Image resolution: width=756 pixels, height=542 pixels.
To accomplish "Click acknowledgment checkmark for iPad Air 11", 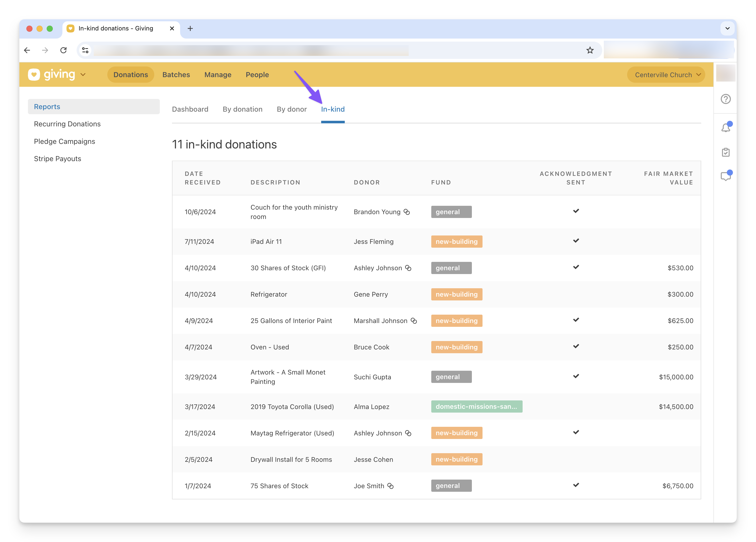I will [576, 241].
